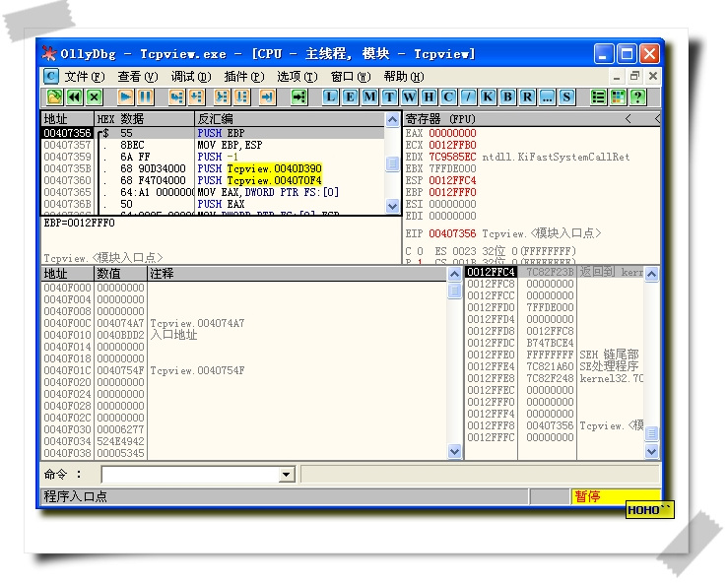Open the 调试(D) menu
This screenshot has height=583, width=728.
click(x=190, y=76)
